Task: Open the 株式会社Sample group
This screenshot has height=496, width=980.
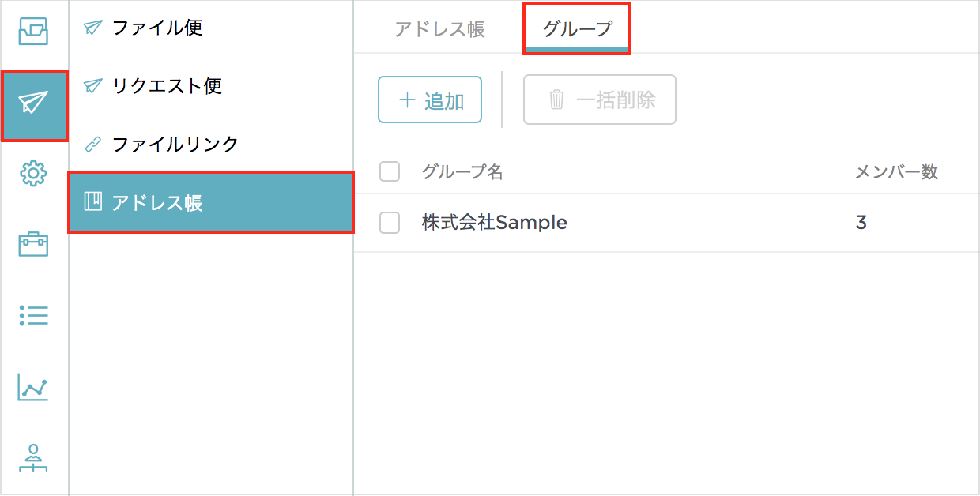Action: click(x=495, y=224)
